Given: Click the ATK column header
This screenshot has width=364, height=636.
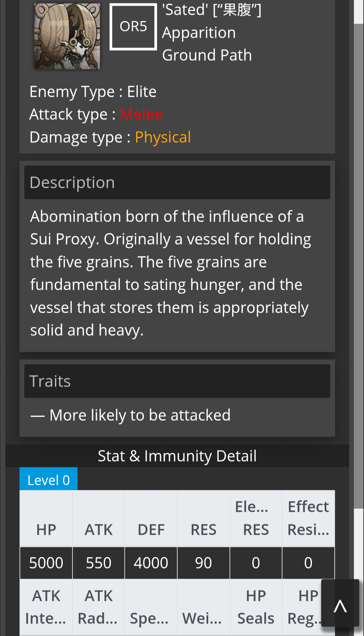Looking at the screenshot, I should coord(98,519).
